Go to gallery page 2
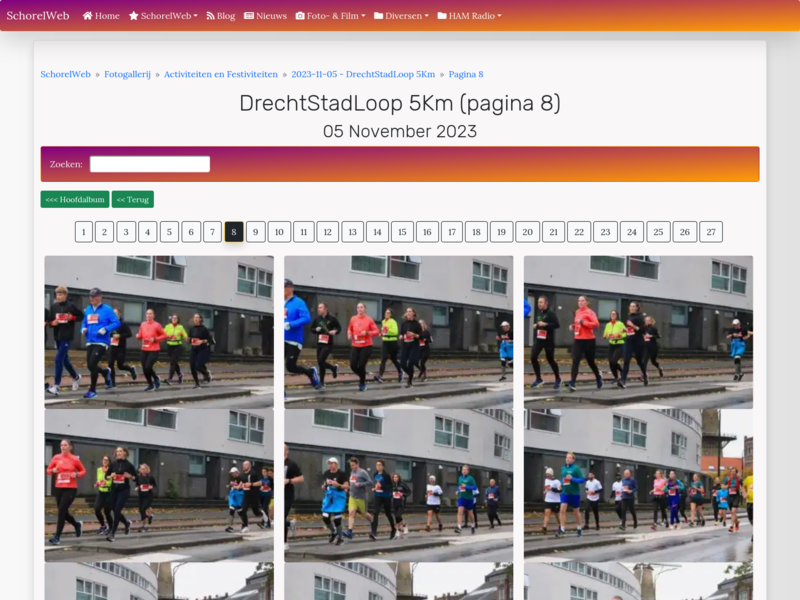800x600 pixels. [x=104, y=232]
